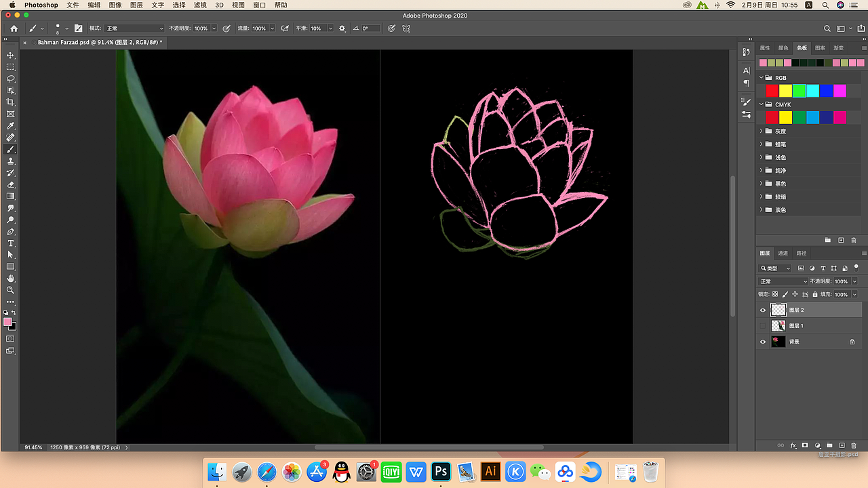
Task: Select the Eraser tool
Action: 10,184
